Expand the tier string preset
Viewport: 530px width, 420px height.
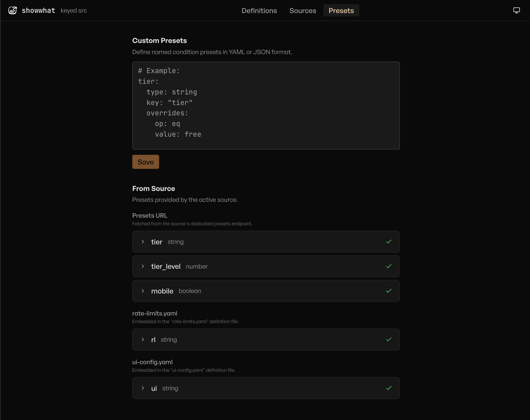click(143, 242)
